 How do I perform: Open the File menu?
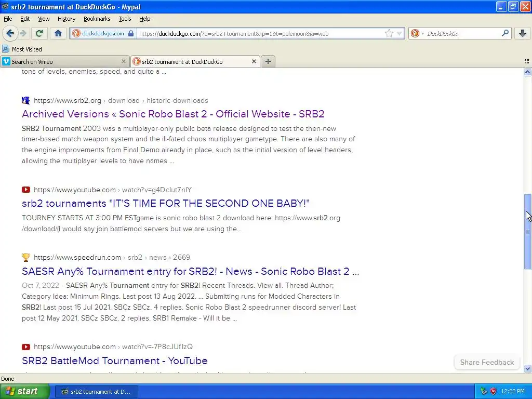click(x=8, y=19)
